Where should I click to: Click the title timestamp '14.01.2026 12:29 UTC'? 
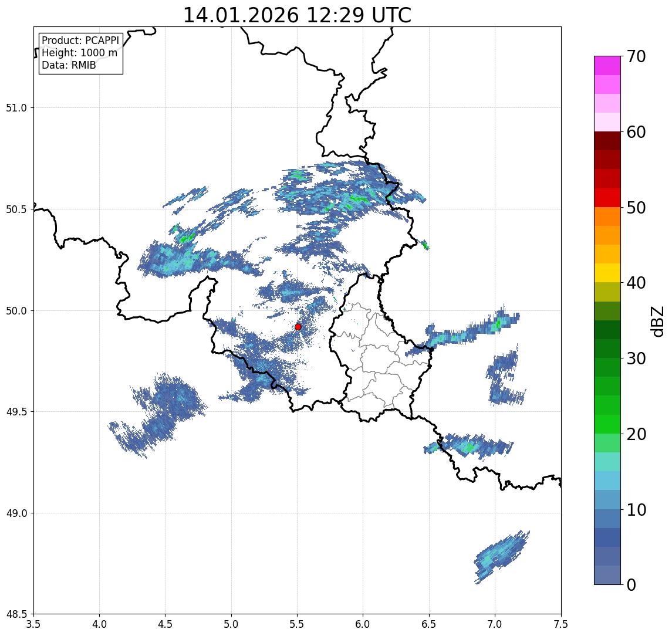[297, 15]
